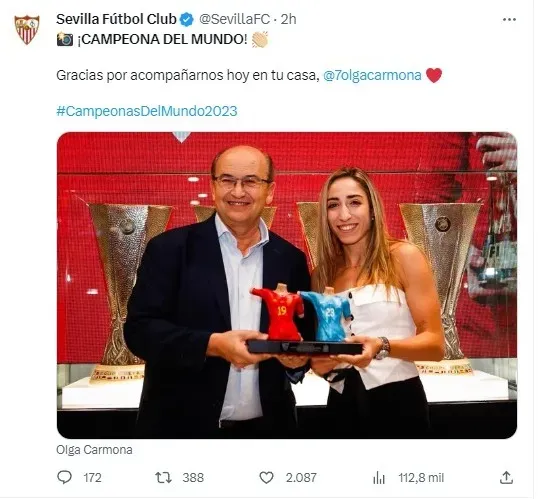Click the Sevilla Fútbol Club display name

click(x=116, y=19)
